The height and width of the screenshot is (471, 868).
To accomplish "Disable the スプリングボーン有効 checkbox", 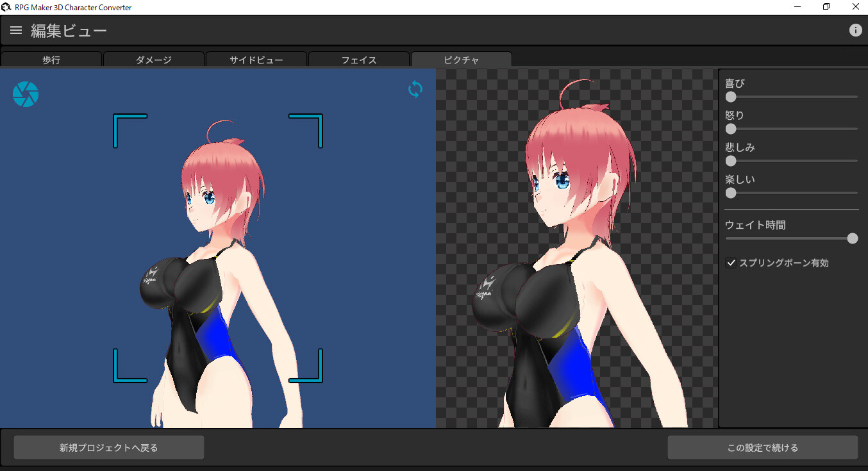I will point(731,263).
